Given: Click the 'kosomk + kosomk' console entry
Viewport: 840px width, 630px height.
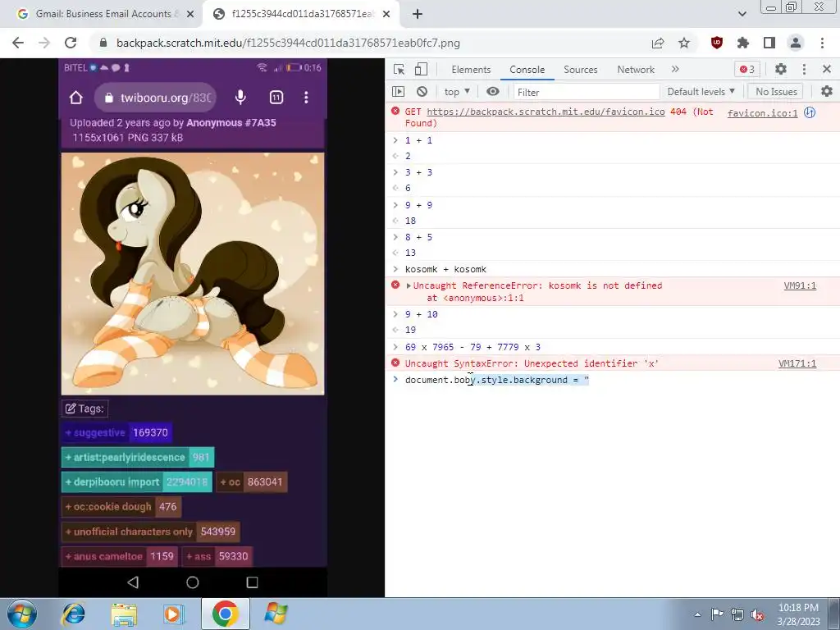Looking at the screenshot, I should pos(445,269).
